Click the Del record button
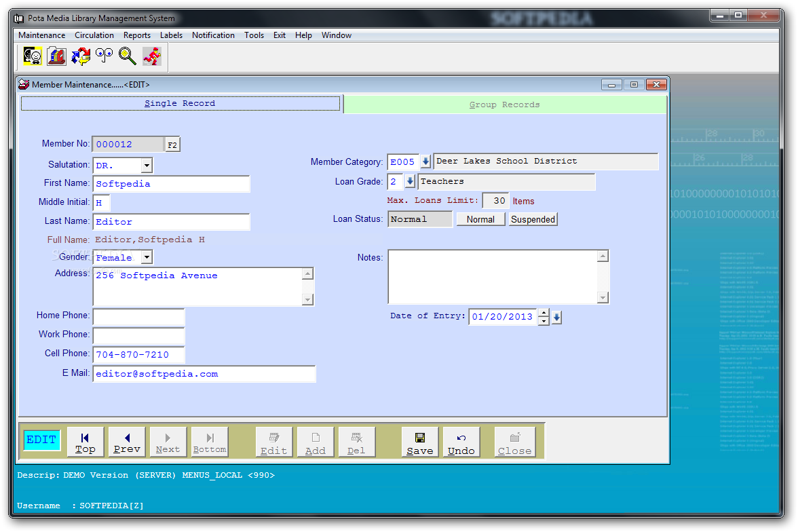Viewport: 798px width, 532px height. coord(356,442)
